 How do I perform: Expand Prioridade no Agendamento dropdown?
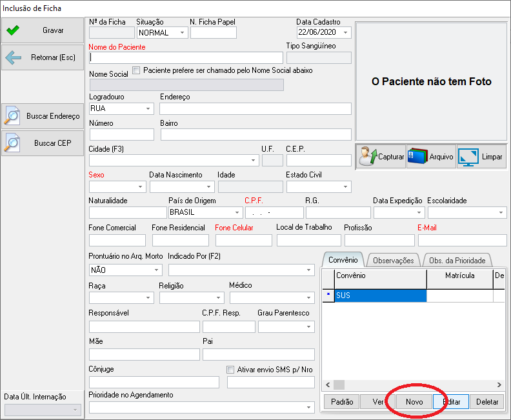point(308,407)
